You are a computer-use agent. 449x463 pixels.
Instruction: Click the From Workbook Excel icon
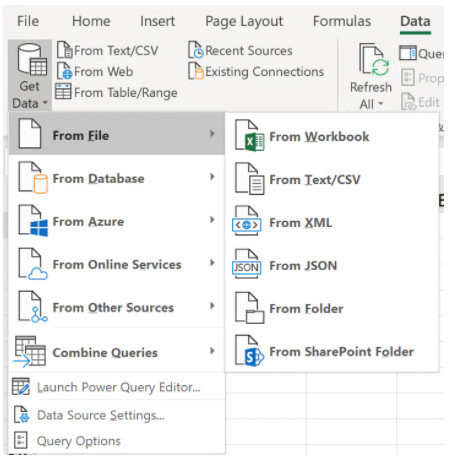tap(249, 136)
